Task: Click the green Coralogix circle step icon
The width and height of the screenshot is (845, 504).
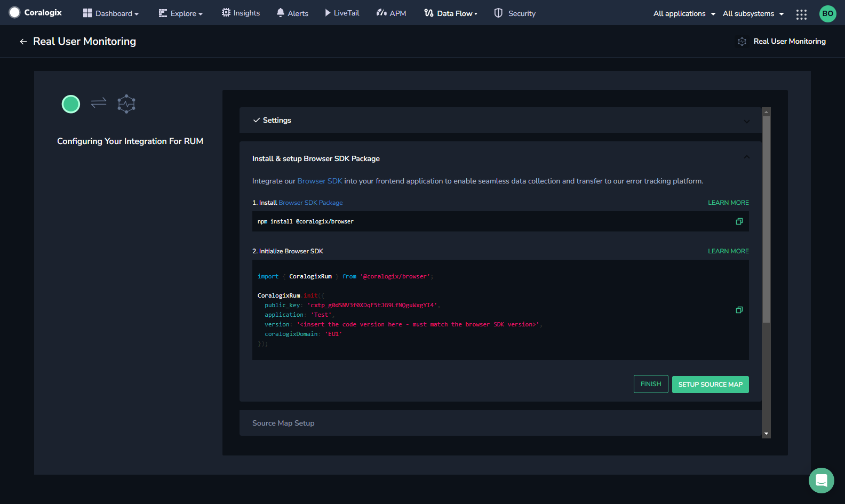Action: click(x=71, y=104)
